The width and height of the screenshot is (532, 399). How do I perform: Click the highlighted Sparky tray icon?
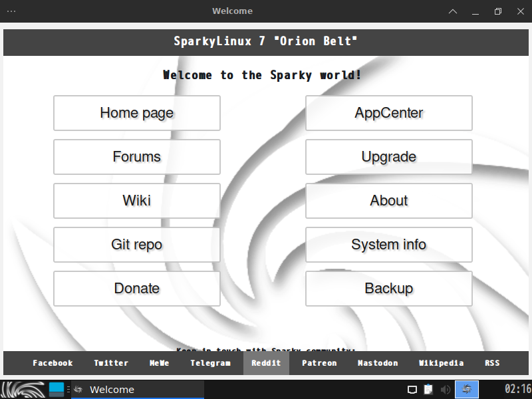[467, 389]
